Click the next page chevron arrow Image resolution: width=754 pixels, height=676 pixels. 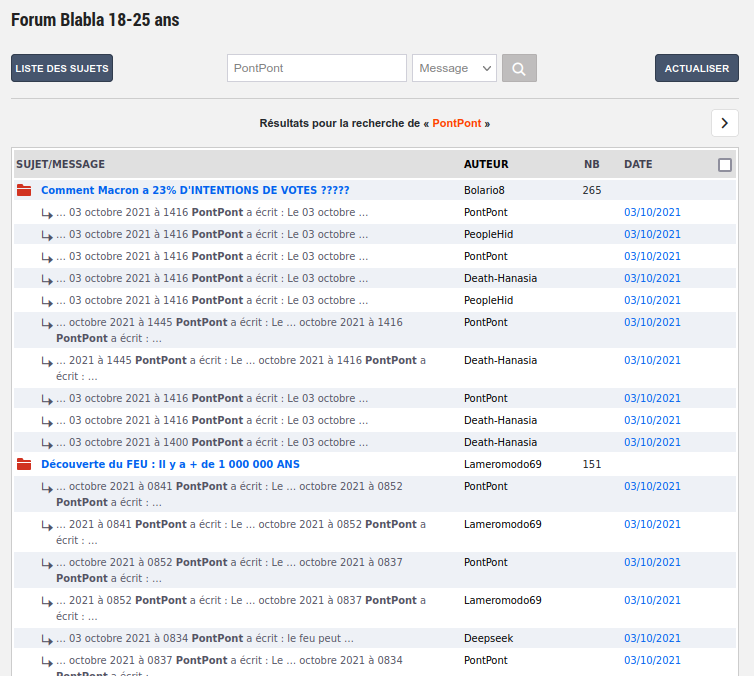click(x=725, y=123)
